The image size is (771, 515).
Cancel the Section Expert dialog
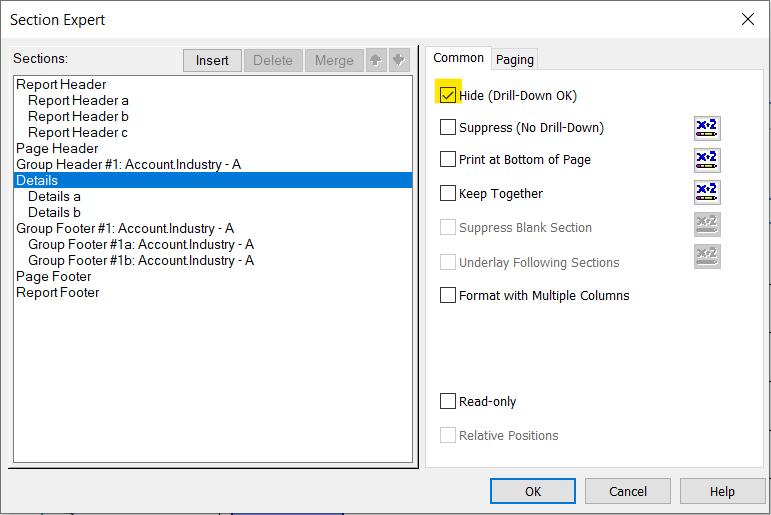click(628, 491)
